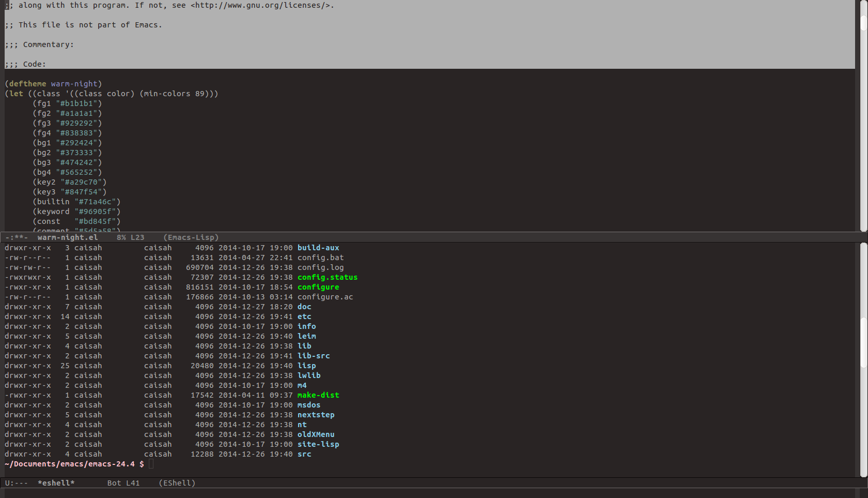Image resolution: width=868 pixels, height=498 pixels.
Task: Click the etc directory entry
Action: pos(304,316)
